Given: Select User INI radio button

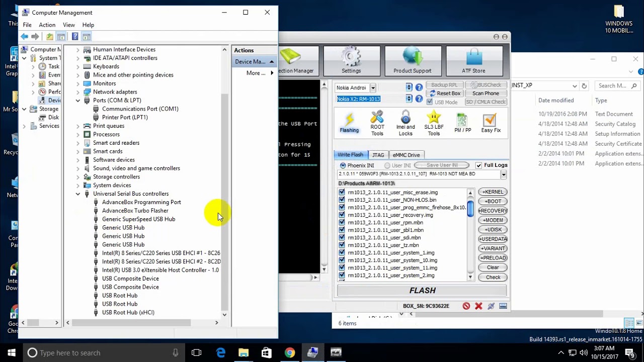Looking at the screenshot, I should pyautogui.click(x=387, y=165).
